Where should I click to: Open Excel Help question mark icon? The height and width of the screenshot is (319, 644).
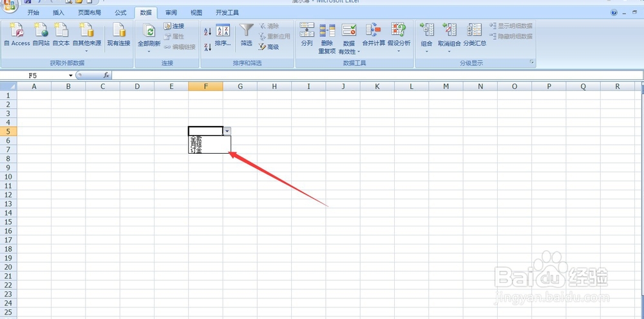(614, 13)
